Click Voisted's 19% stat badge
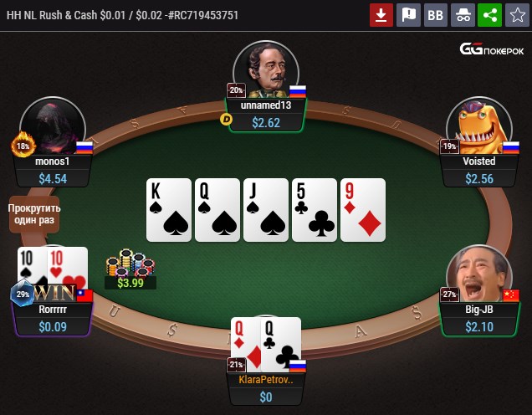 click(x=449, y=146)
